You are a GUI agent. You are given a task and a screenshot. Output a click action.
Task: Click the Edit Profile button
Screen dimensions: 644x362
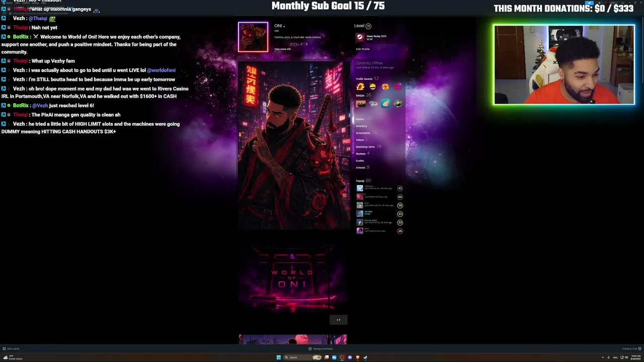tap(363, 49)
